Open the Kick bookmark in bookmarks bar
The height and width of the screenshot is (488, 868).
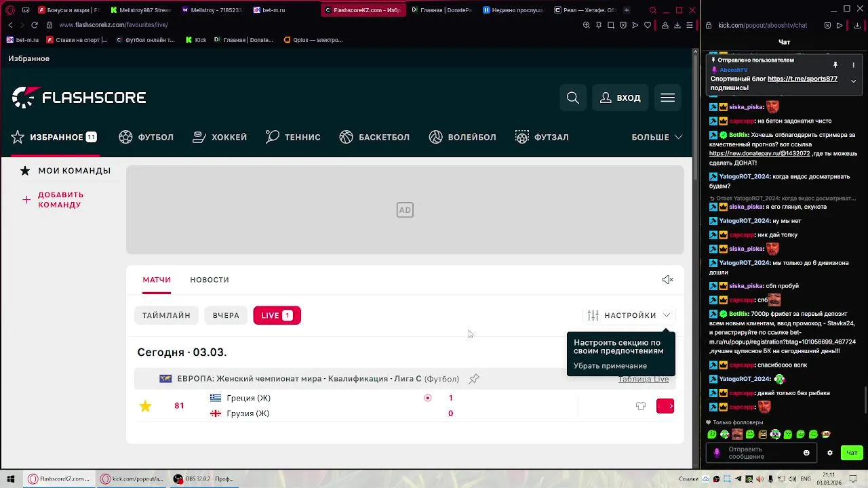(196, 40)
